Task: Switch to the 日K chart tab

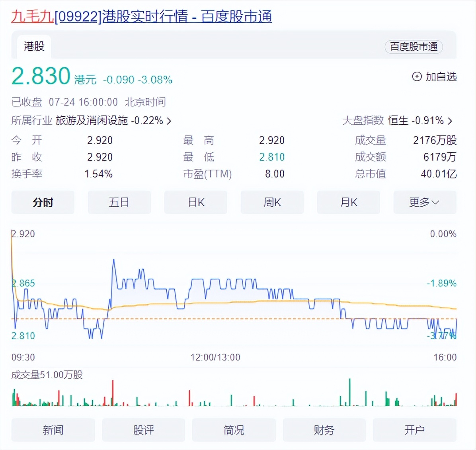Action: pos(196,202)
